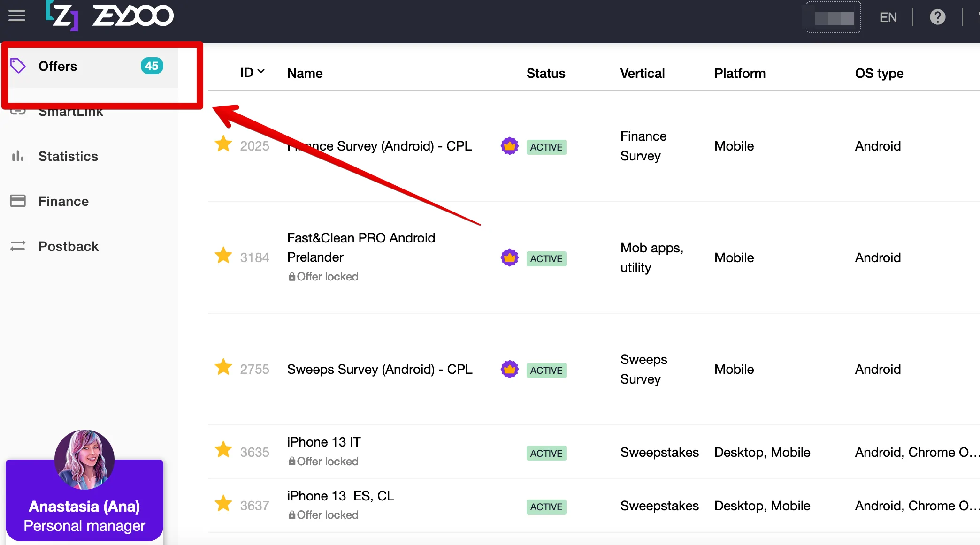Go to the Statistics section

point(68,156)
